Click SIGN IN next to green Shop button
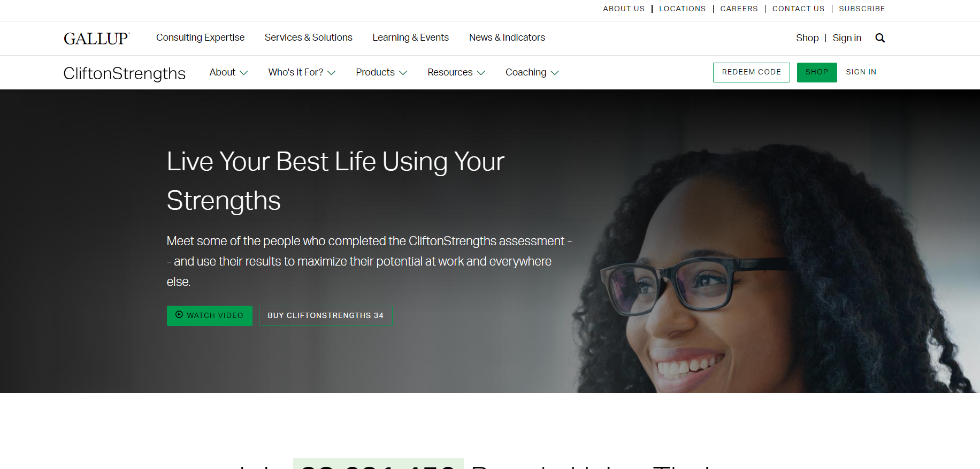This screenshot has width=980, height=469. click(x=861, y=72)
